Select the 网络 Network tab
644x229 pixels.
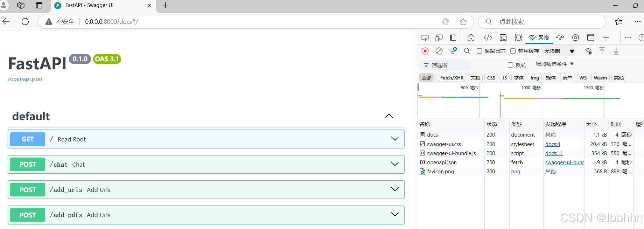(x=539, y=37)
